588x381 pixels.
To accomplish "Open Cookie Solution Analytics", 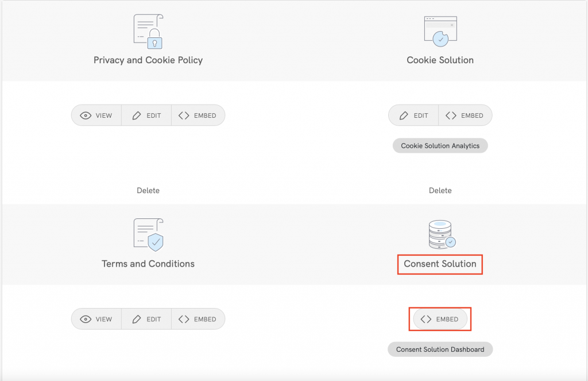I will [440, 145].
